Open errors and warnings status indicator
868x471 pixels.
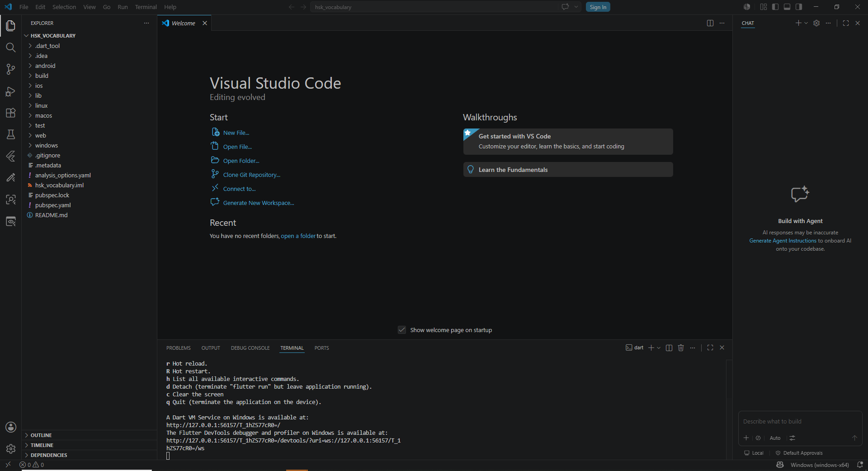point(32,465)
